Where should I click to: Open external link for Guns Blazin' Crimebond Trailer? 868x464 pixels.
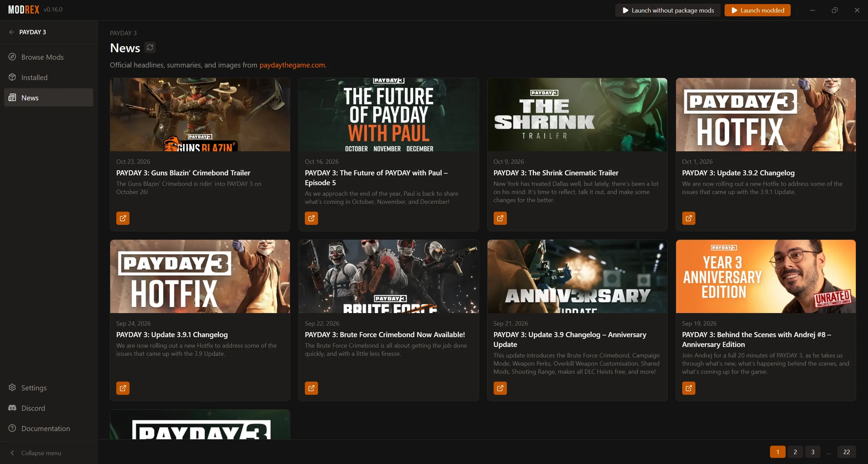pyautogui.click(x=123, y=218)
